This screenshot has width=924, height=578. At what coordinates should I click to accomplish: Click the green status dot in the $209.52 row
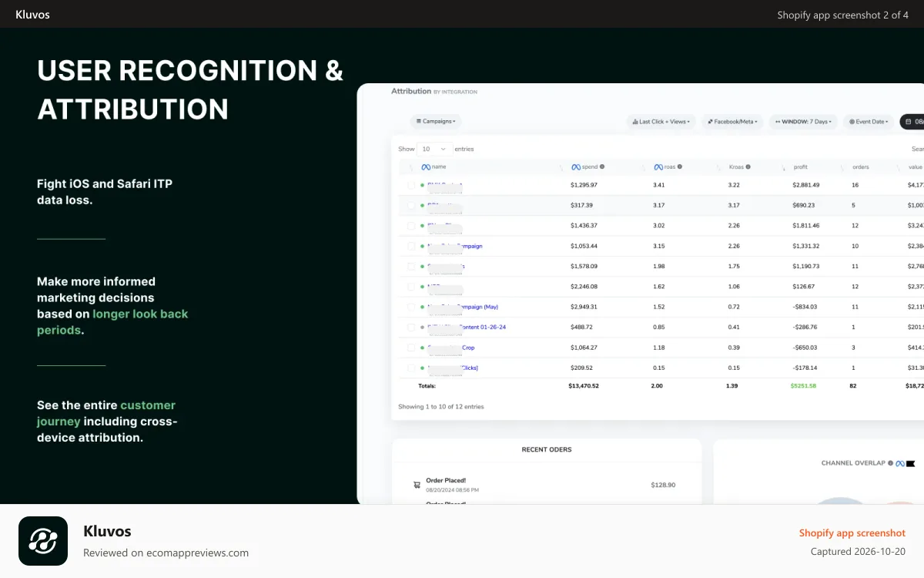tap(422, 368)
